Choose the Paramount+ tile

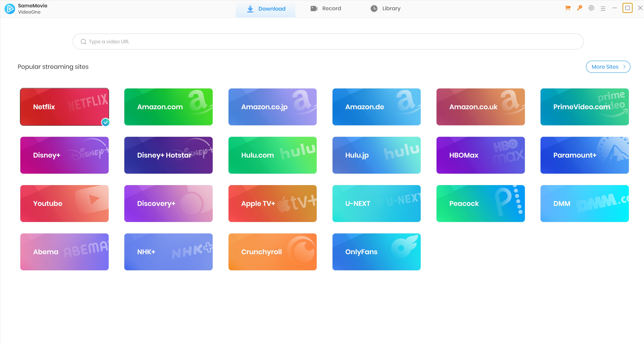tap(584, 155)
